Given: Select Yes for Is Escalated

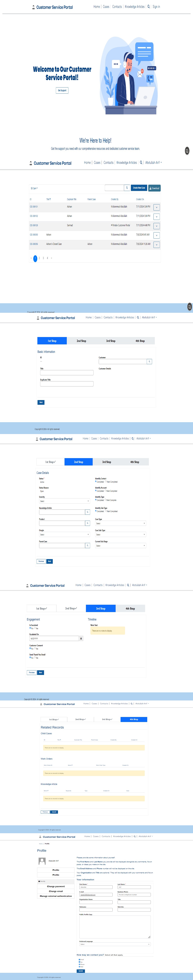Looking at the screenshot, I should 35,628.
